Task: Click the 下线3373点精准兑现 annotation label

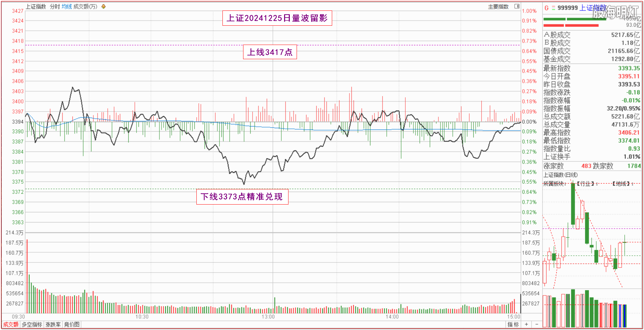Action: pos(242,197)
